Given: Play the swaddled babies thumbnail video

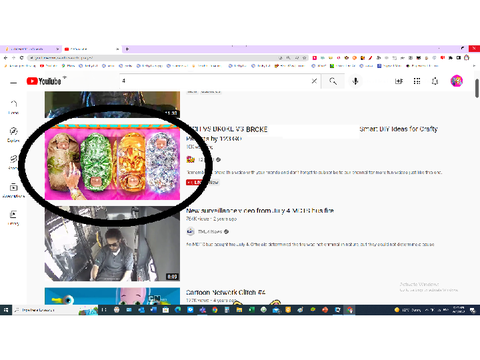Looking at the screenshot, I should [112, 162].
